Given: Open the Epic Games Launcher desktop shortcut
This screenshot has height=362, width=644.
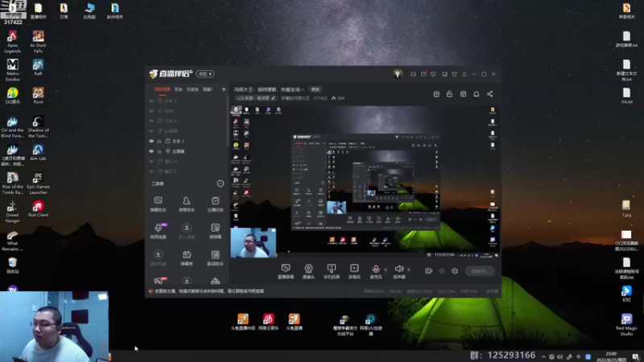Looking at the screenshot, I should point(38,183).
